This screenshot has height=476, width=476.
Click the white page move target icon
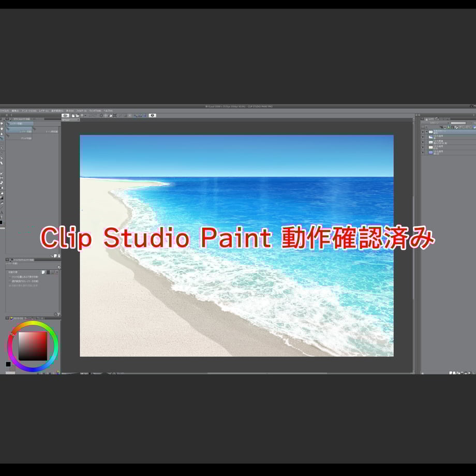click(x=43, y=272)
